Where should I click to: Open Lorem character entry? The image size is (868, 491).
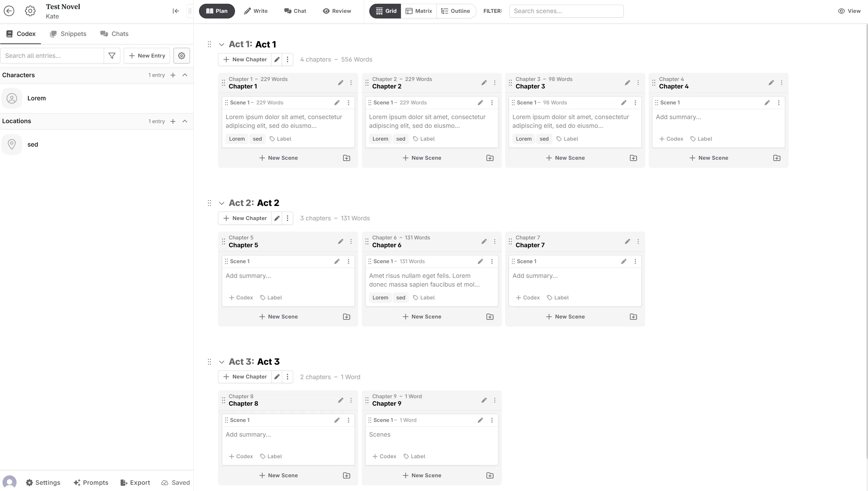[97, 98]
